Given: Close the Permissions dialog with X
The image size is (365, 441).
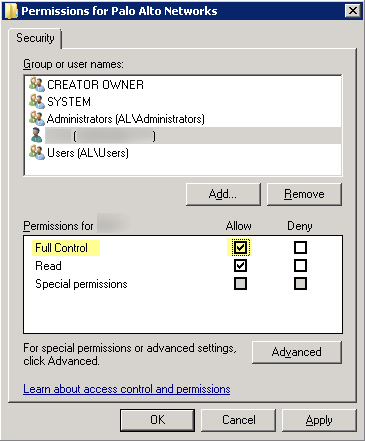Looking at the screenshot, I should (353, 11).
